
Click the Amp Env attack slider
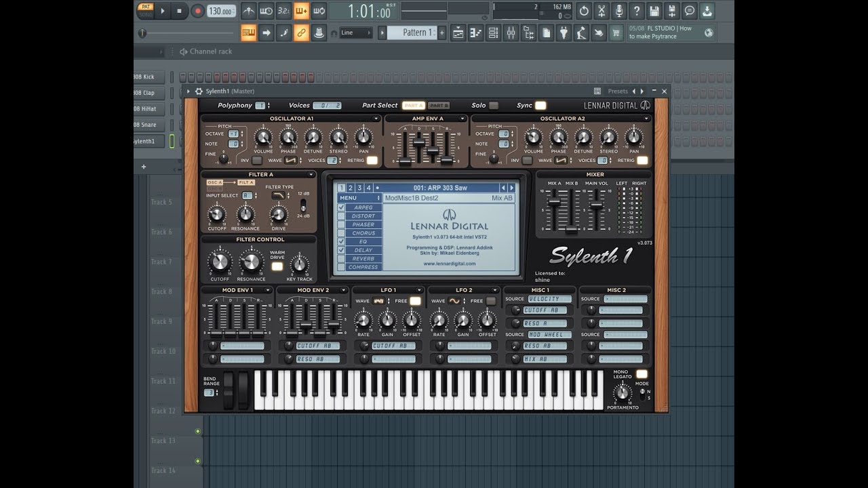point(405,161)
